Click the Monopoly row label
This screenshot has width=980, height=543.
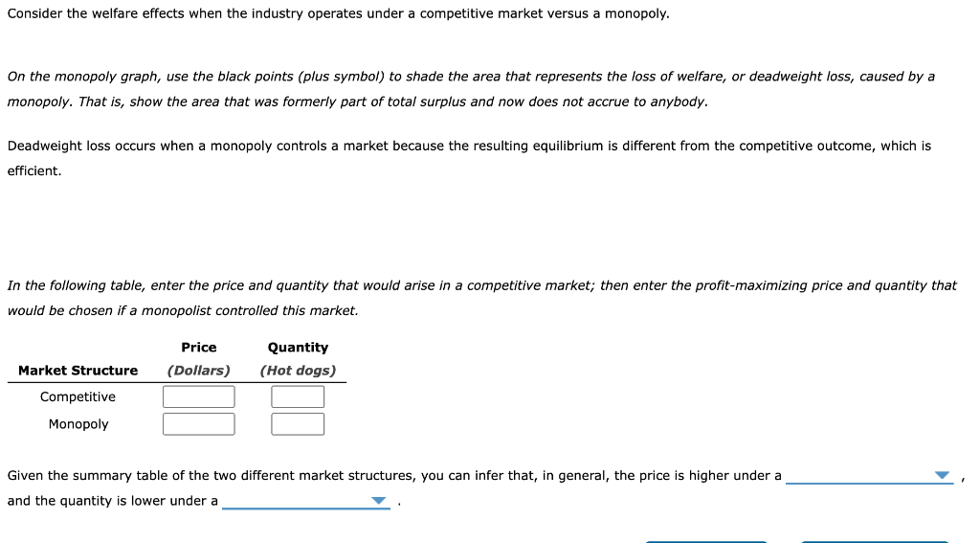[x=78, y=424]
